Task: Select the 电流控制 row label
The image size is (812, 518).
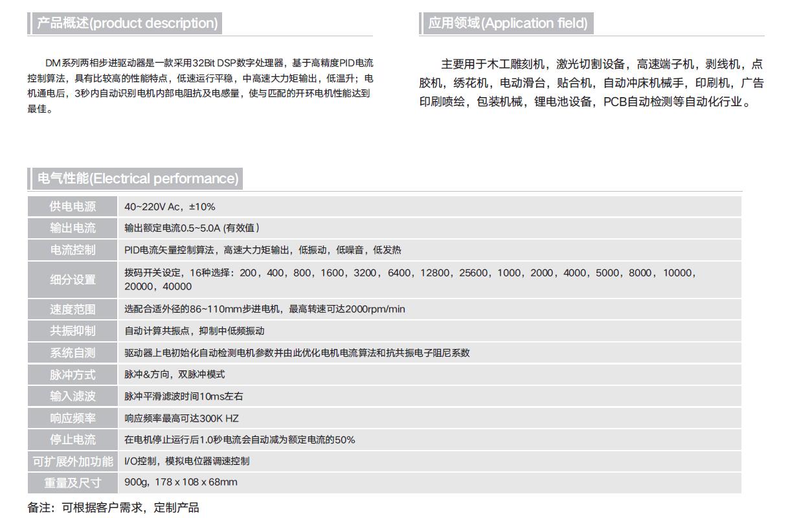Action: click(x=73, y=250)
